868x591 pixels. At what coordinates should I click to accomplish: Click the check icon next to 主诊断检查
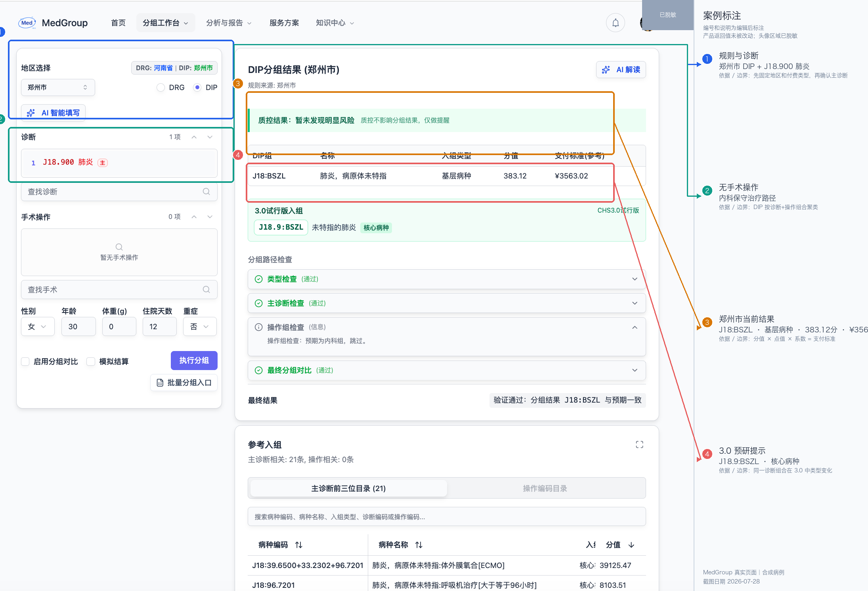coord(259,303)
